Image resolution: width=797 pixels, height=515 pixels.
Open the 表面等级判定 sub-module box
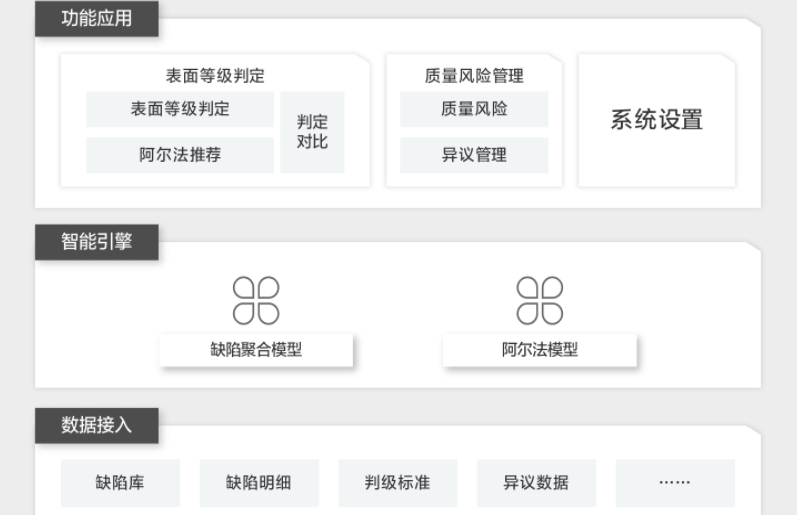click(180, 109)
